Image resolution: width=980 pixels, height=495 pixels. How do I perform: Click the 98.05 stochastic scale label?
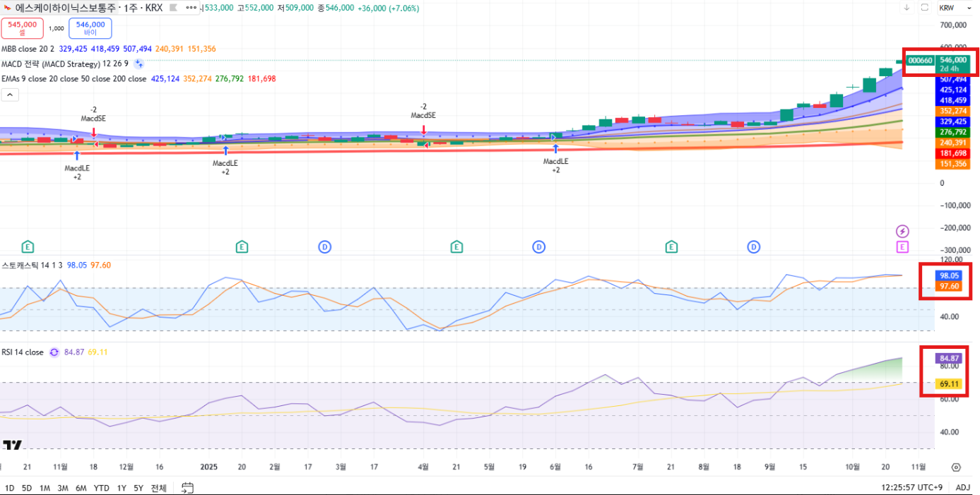[949, 275]
